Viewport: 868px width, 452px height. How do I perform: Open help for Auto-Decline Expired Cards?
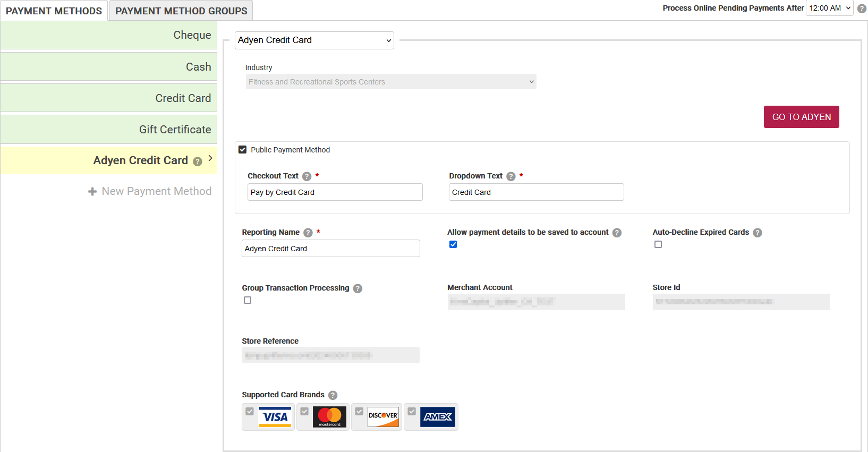tap(758, 233)
